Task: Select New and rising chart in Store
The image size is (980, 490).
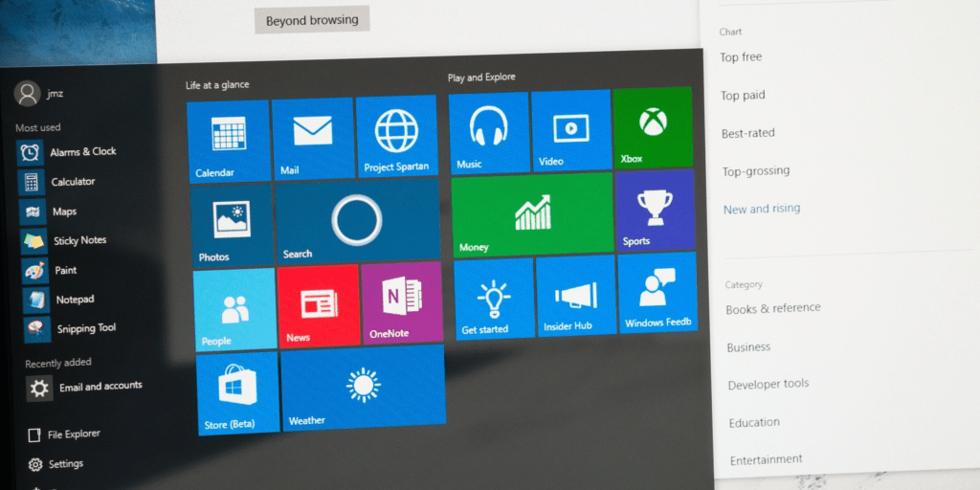Action: coord(762,209)
